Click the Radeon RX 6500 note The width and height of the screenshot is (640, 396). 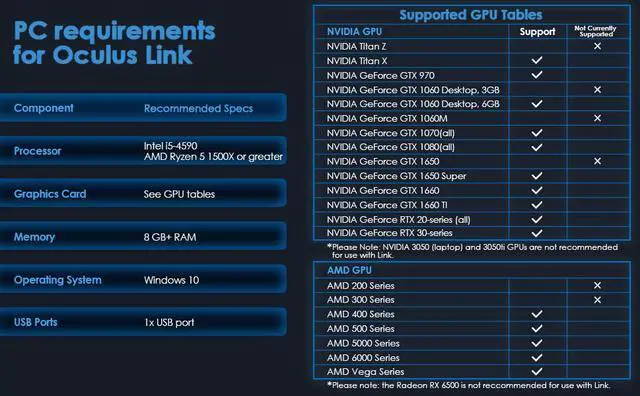coord(468,385)
